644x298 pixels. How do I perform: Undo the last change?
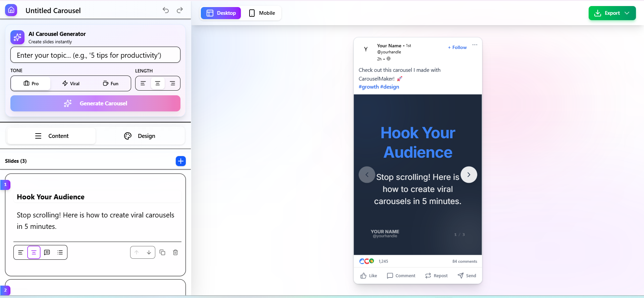166,10
